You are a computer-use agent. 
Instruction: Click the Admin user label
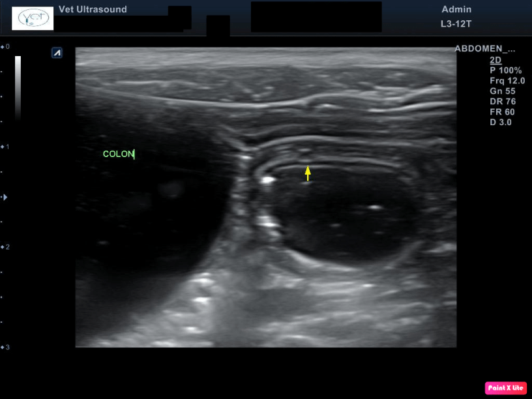pyautogui.click(x=456, y=10)
